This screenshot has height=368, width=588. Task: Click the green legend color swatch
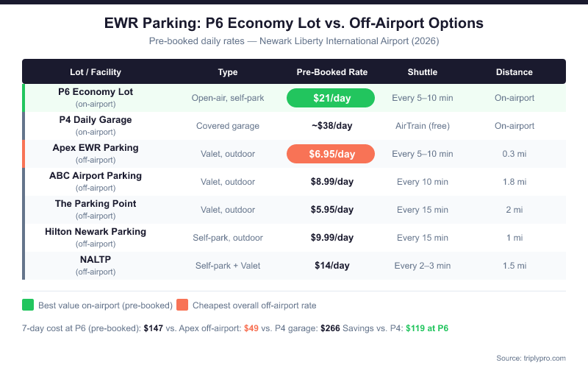[29, 305]
